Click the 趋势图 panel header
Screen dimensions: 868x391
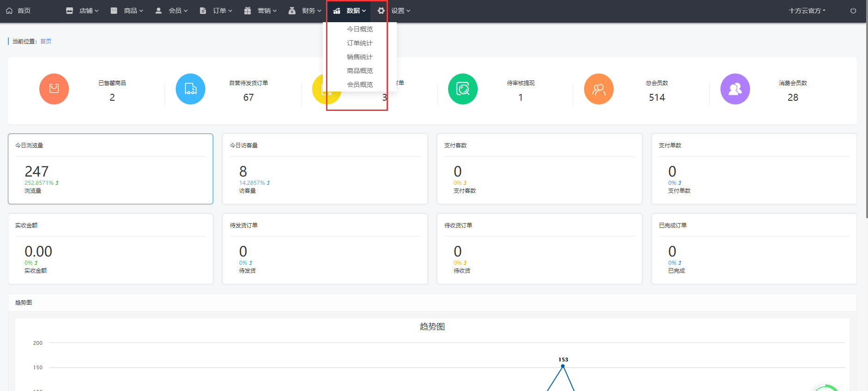432,303
